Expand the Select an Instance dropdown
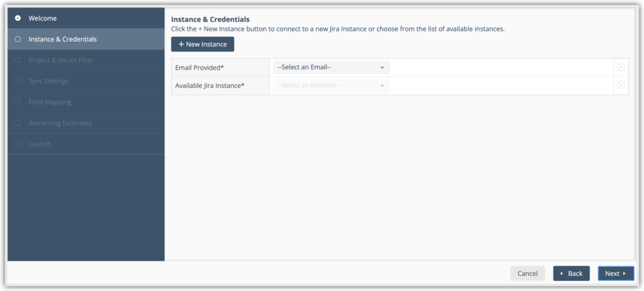644x291 pixels. [331, 85]
